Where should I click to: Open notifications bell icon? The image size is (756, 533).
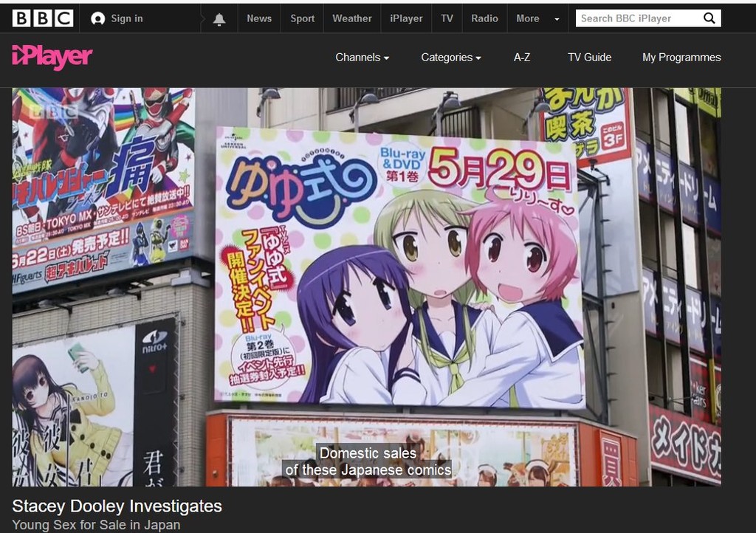point(219,18)
